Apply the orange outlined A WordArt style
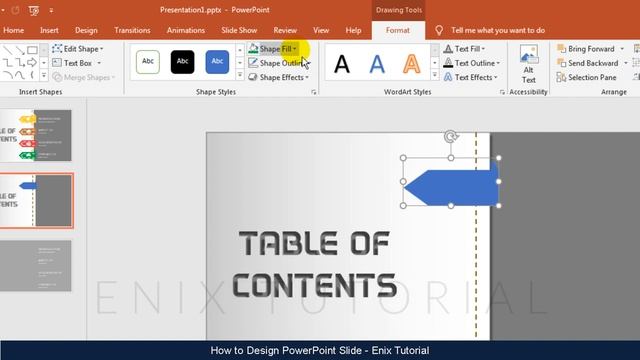640x360 pixels. click(411, 64)
